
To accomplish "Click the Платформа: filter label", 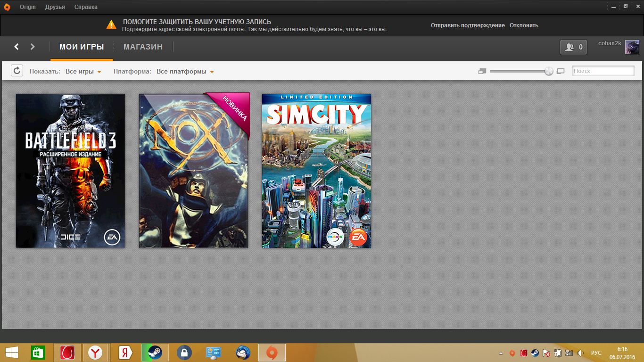I will click(132, 72).
